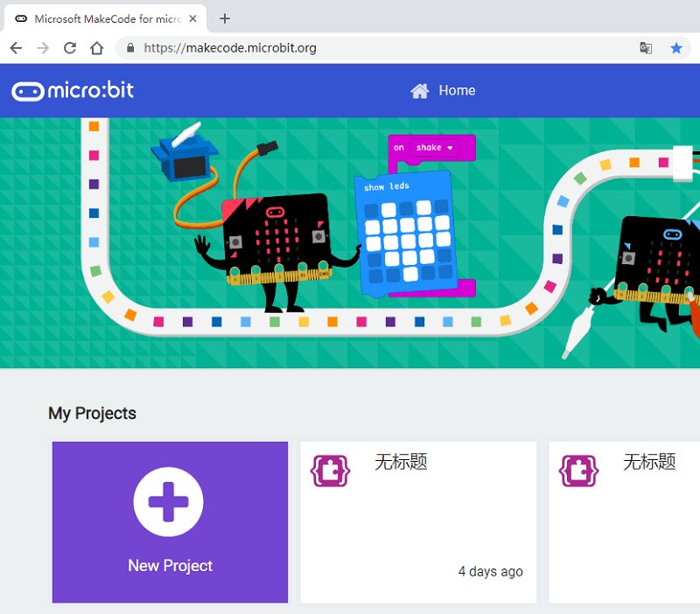700x614 pixels.
Task: Click the New Project label text
Action: [x=170, y=566]
